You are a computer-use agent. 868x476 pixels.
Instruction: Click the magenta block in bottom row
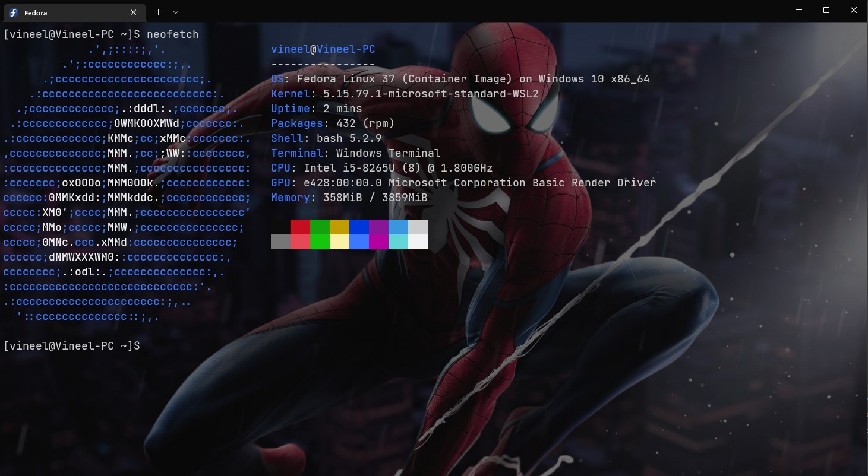[378, 242]
